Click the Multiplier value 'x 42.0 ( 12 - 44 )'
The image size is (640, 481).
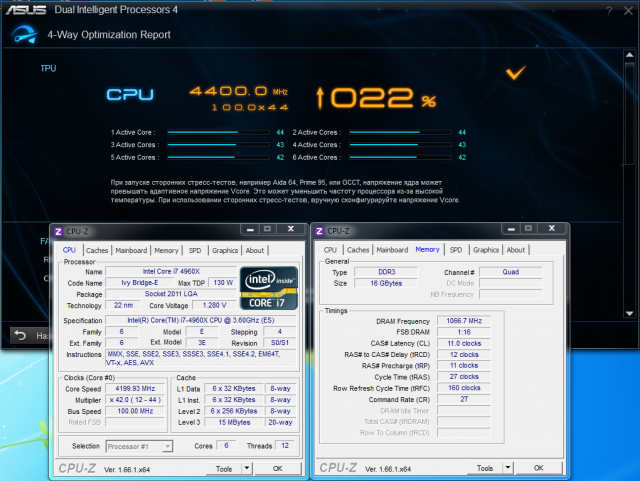[135, 400]
